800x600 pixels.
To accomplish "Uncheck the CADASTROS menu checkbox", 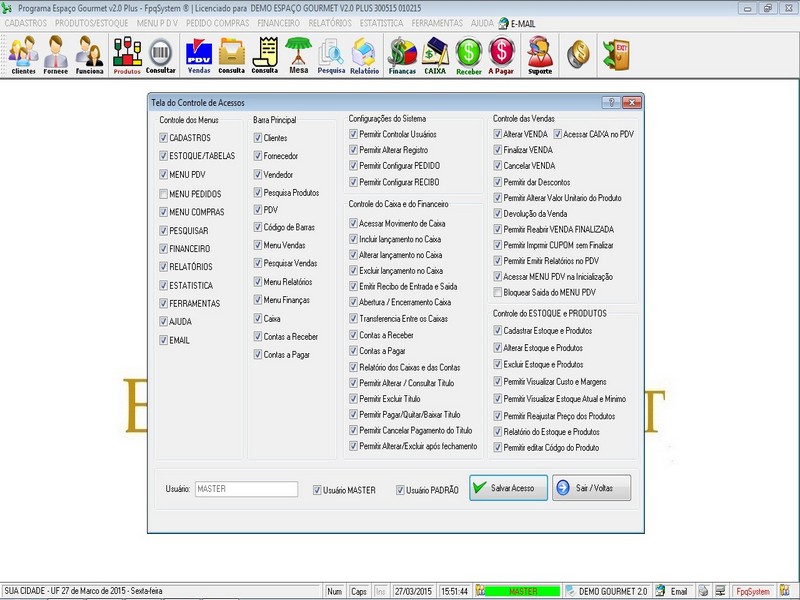I will click(x=163, y=138).
